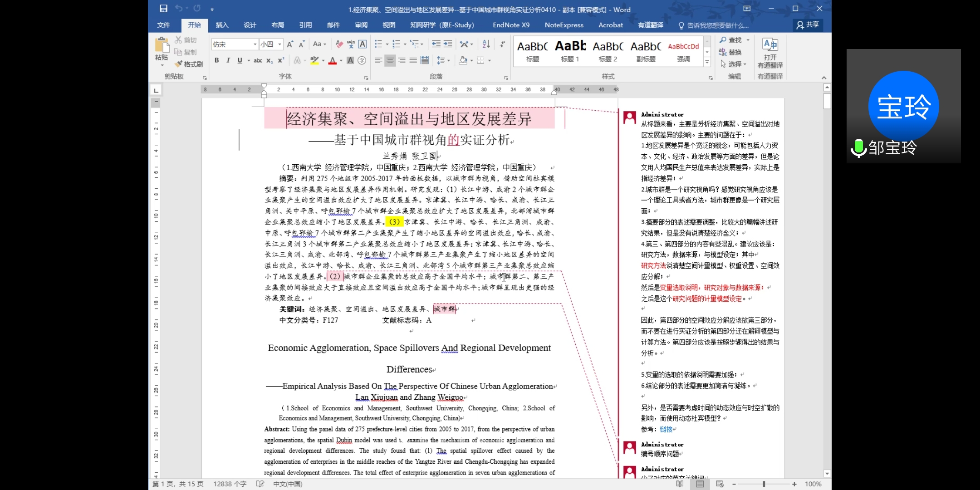Apply text highlight color
Viewport: 980px width, 490px height.
point(315,60)
